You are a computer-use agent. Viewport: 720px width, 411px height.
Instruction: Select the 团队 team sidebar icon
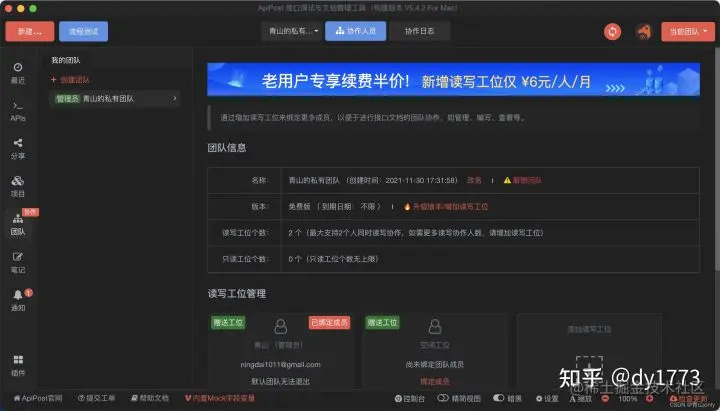(17, 225)
